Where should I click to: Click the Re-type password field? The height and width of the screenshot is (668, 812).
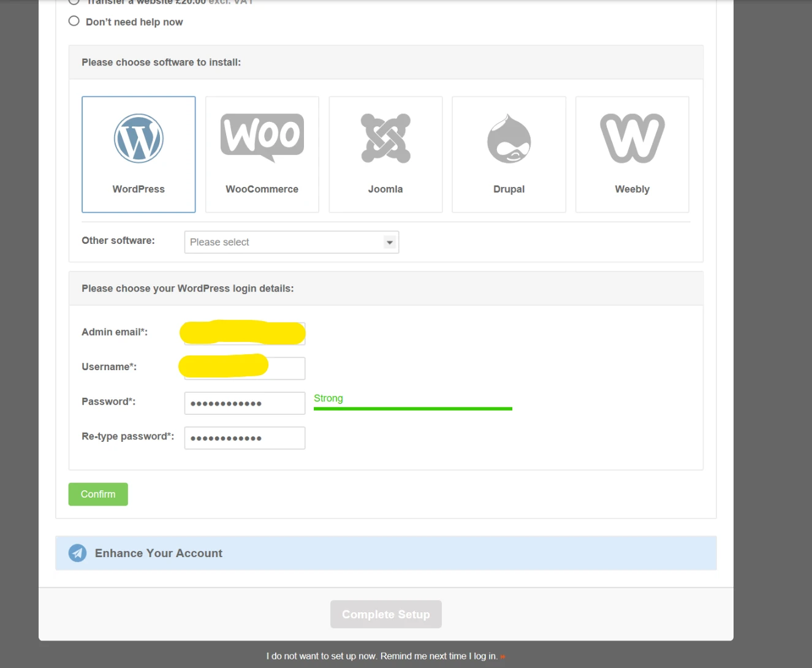tap(245, 438)
